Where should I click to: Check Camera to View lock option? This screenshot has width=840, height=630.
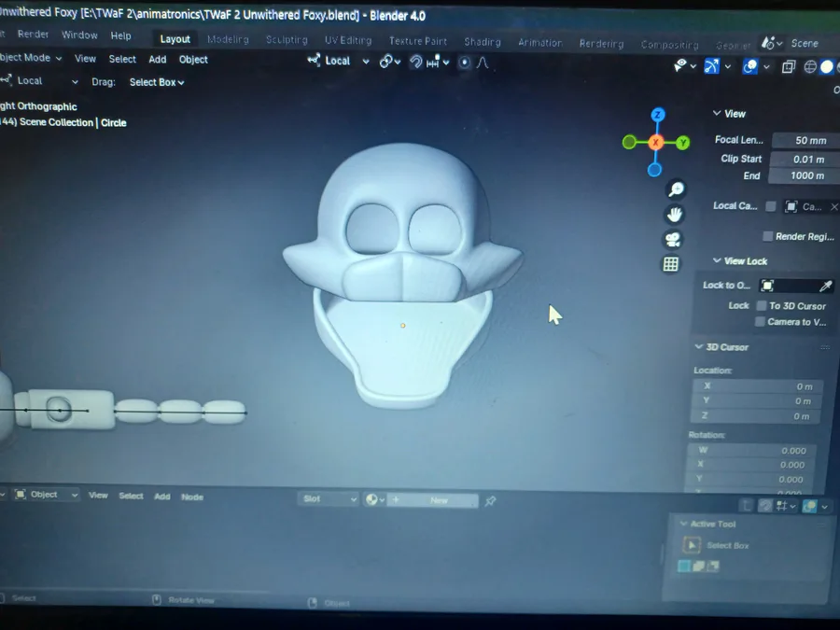pos(760,321)
